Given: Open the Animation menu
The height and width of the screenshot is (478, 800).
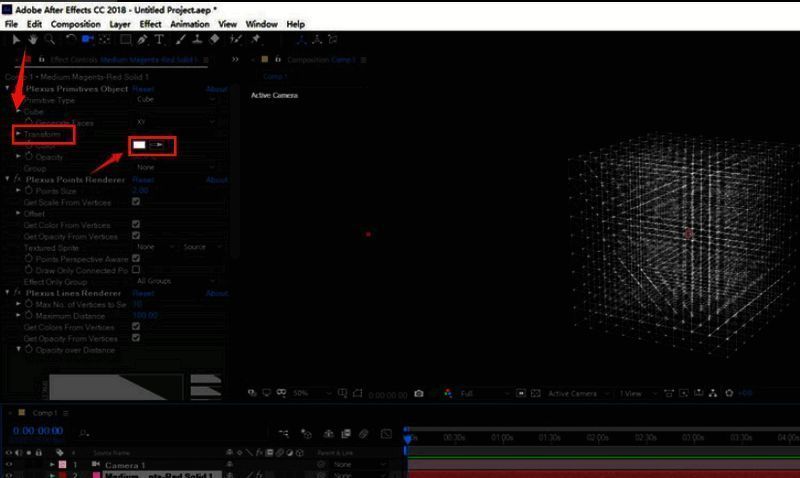Looking at the screenshot, I should 189,23.
